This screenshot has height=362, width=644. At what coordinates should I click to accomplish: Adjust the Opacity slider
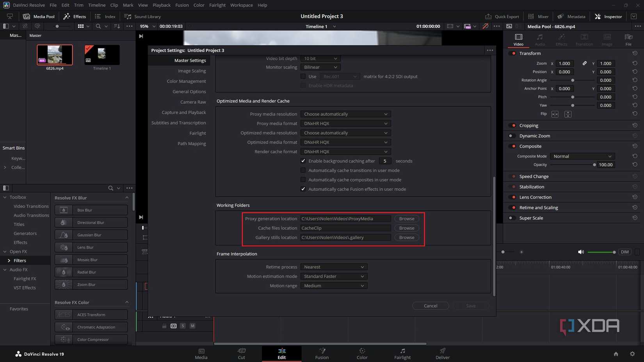(594, 165)
